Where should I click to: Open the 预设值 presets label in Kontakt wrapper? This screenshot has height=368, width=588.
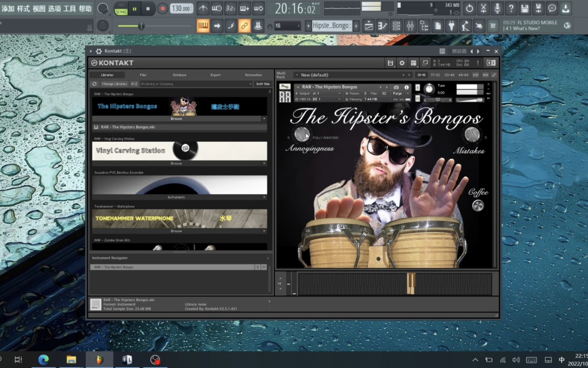[459, 51]
